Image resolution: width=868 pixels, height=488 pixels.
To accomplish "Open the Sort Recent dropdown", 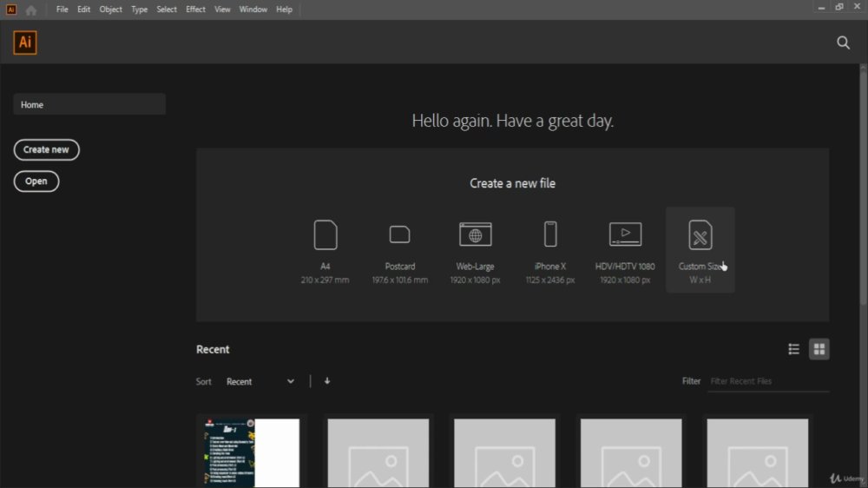I will click(260, 382).
